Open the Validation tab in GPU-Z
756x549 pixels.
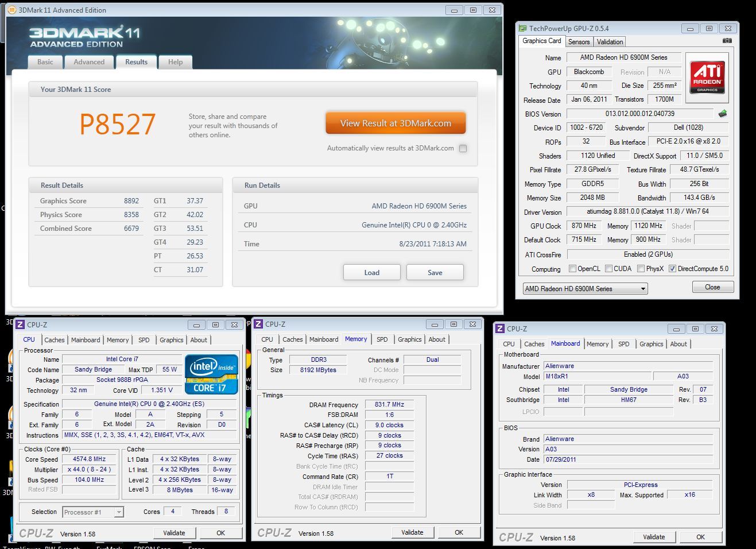coord(610,42)
